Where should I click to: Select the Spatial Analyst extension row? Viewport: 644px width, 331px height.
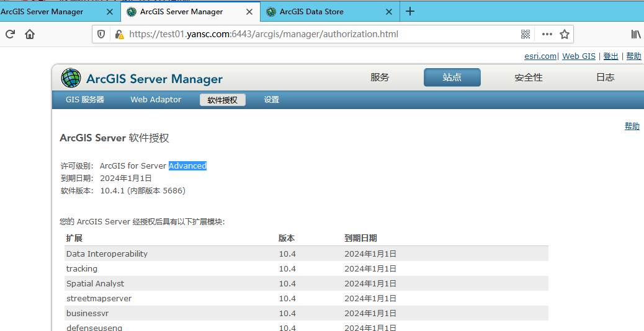coord(306,283)
